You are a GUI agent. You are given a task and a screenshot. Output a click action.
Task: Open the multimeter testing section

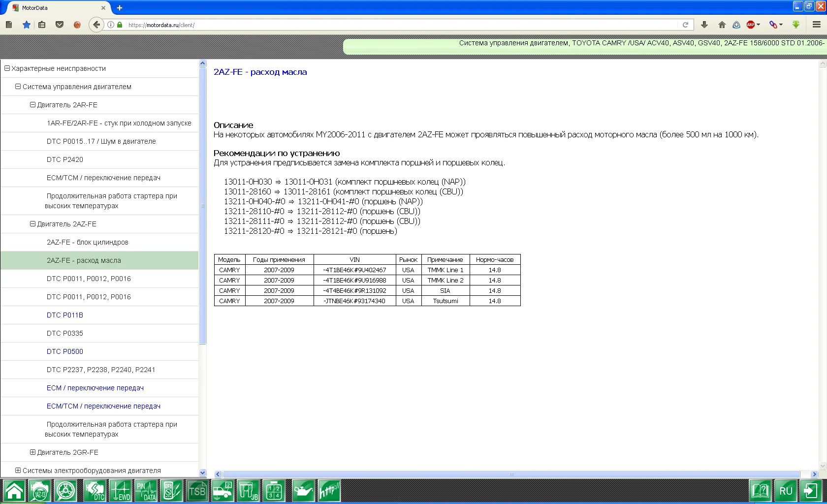(172, 491)
